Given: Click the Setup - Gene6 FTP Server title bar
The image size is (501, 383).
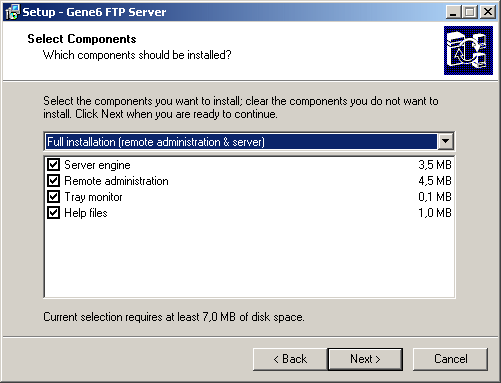Looking at the screenshot, I should coord(233,12).
